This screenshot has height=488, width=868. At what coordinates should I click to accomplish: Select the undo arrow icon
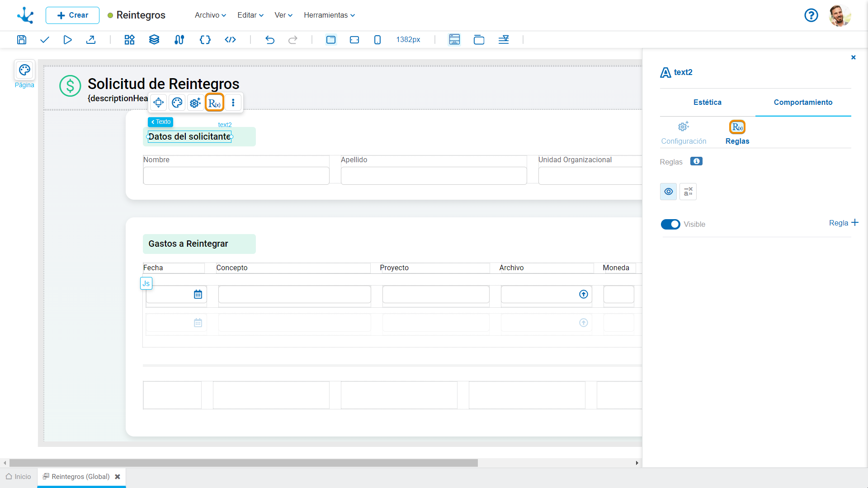pyautogui.click(x=269, y=39)
